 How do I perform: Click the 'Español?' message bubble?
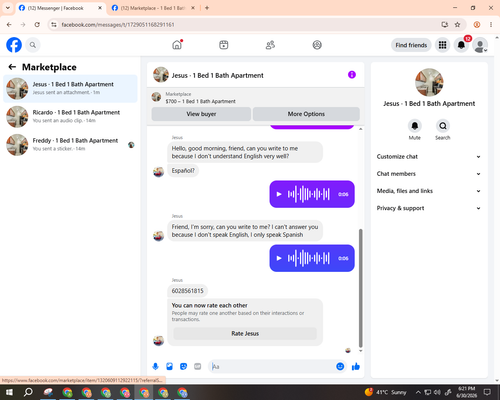coord(183,171)
